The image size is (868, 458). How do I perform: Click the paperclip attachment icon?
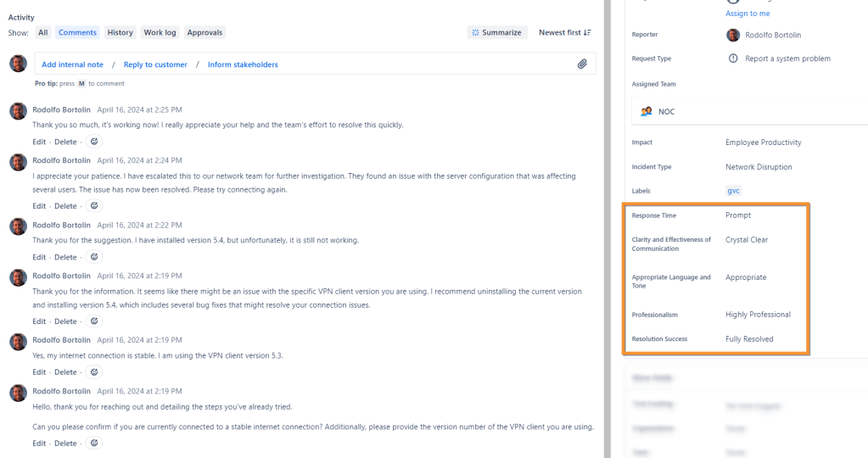coord(582,64)
